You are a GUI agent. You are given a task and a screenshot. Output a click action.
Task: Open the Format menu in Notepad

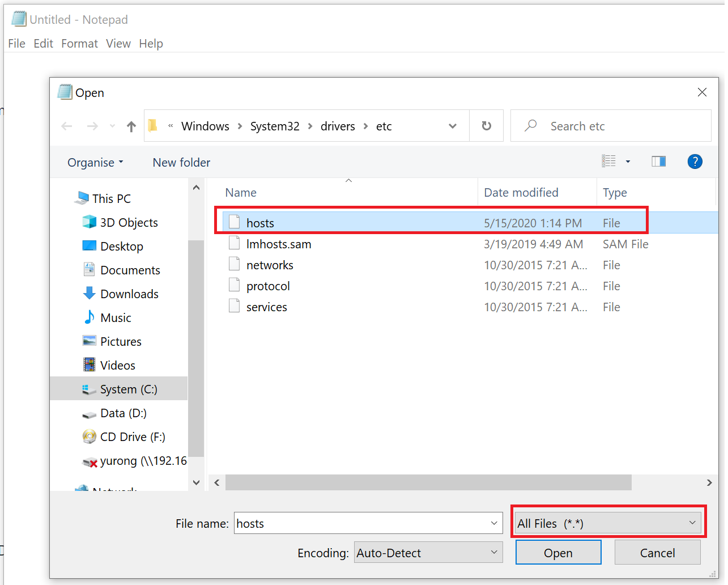(x=79, y=44)
